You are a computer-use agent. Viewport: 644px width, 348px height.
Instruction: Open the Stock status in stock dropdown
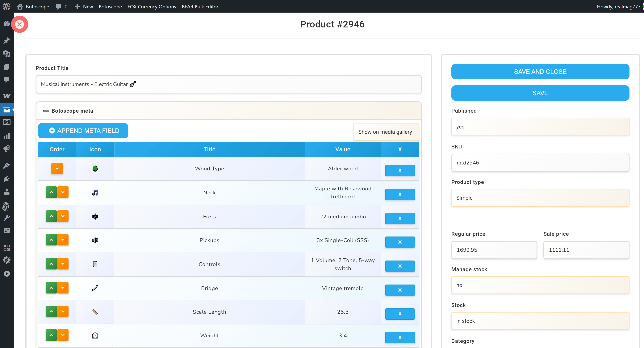[540, 321]
